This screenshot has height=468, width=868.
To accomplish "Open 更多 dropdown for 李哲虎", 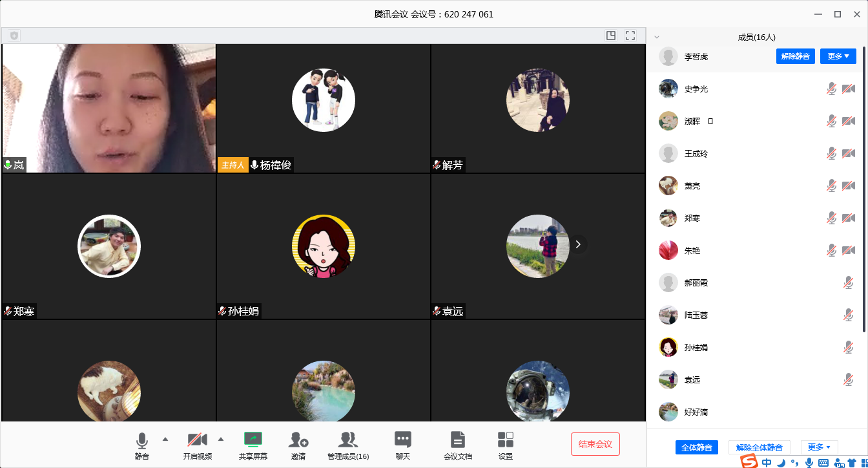I will (x=838, y=56).
